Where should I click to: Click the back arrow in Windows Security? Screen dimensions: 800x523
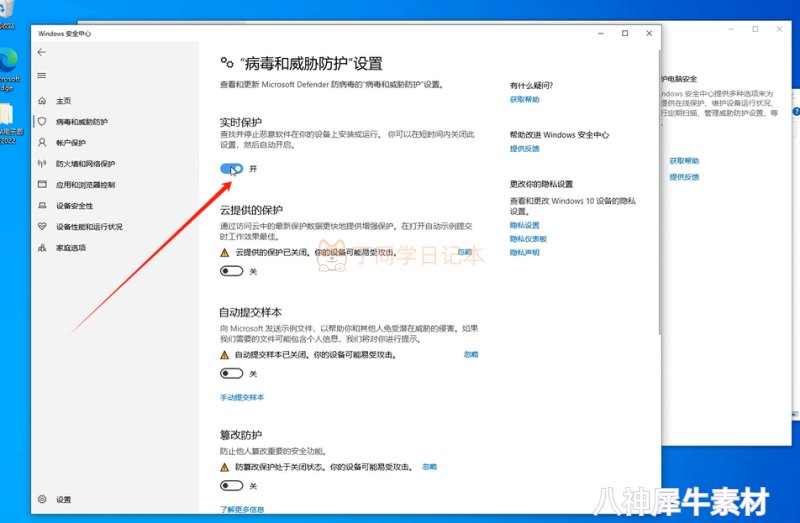pyautogui.click(x=42, y=52)
